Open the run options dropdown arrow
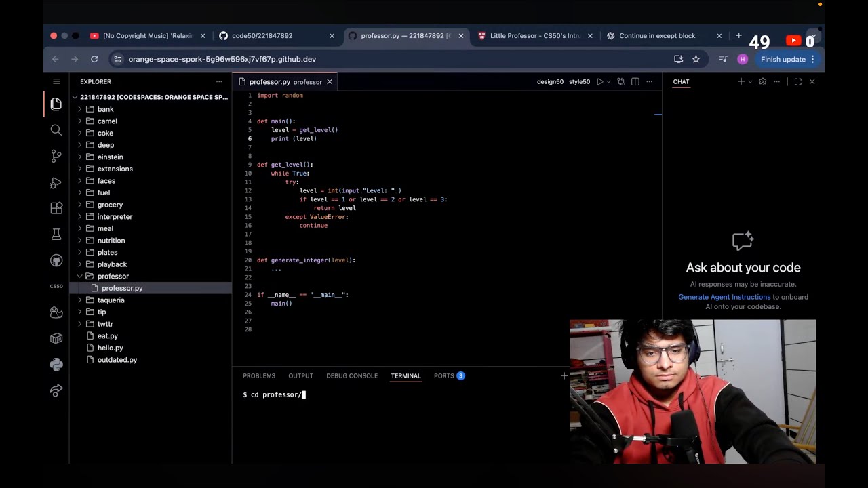 click(608, 81)
